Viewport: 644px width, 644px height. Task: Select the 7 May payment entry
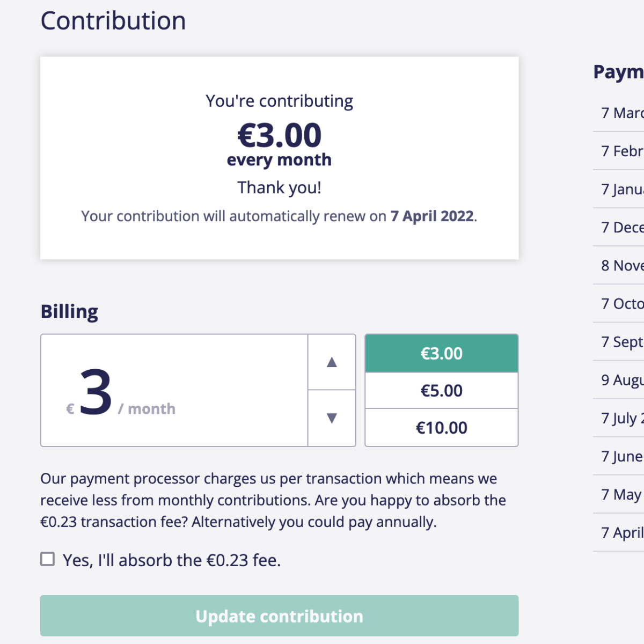tap(621, 494)
